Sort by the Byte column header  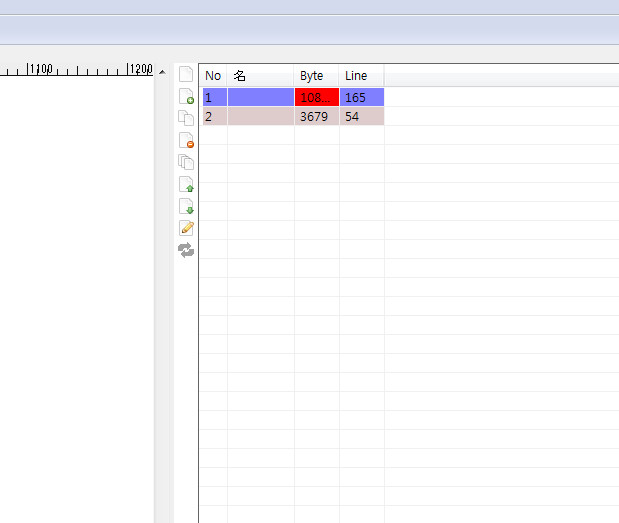click(316, 76)
